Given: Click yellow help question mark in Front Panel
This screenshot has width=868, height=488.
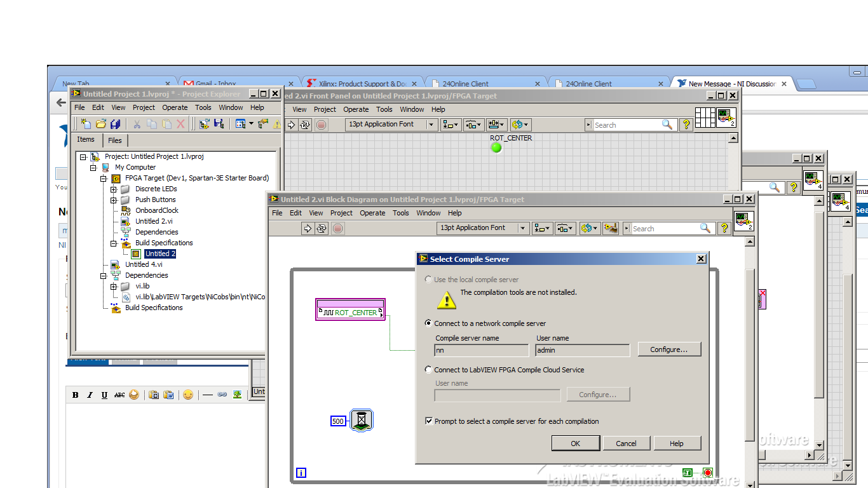Looking at the screenshot, I should [686, 125].
